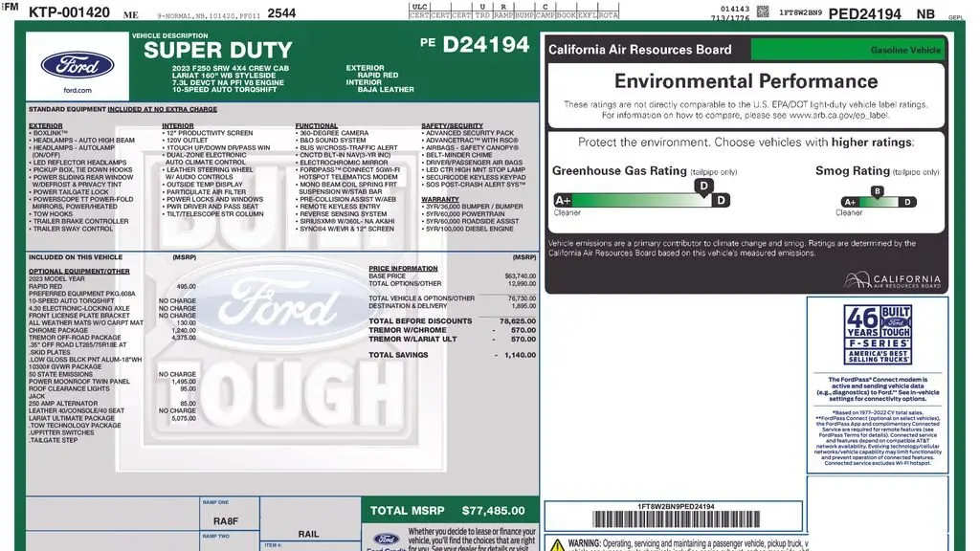Viewport: 980px width, 551px height.
Task: Click the A+ label on the Smog Rating bar
Action: coord(850,202)
